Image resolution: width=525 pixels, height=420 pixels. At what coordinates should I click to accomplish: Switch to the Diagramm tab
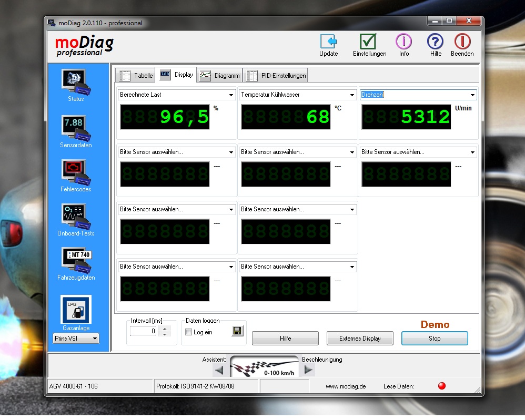220,76
